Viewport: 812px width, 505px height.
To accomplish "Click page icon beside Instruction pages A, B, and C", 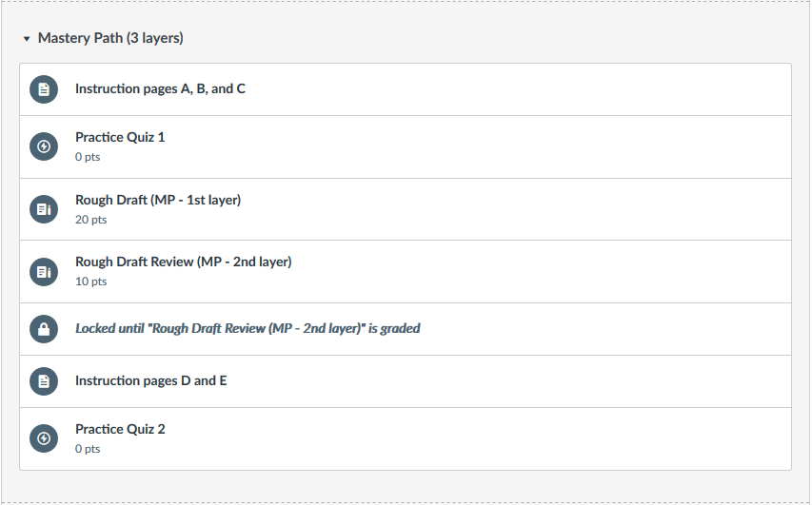I will (43, 89).
